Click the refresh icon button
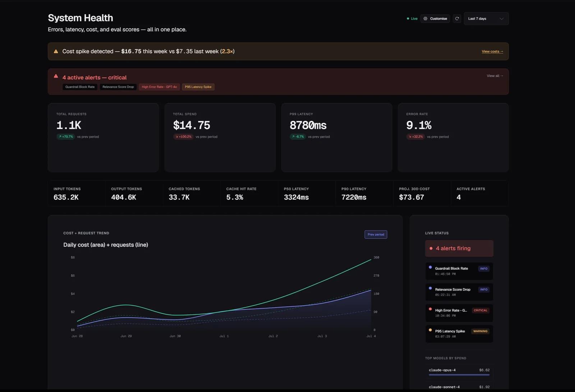 (457, 19)
